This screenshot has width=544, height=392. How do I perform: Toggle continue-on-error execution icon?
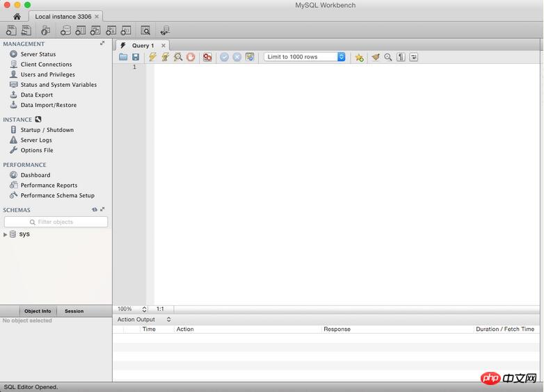pos(207,57)
